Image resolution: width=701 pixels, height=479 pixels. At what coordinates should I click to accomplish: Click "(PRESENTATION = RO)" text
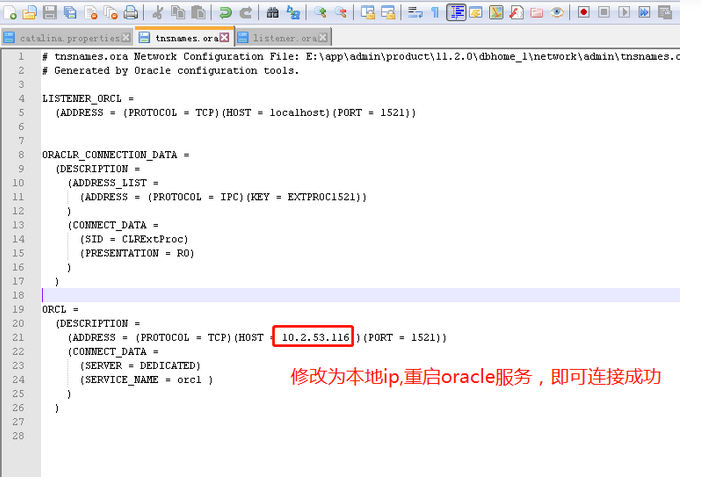click(x=137, y=253)
